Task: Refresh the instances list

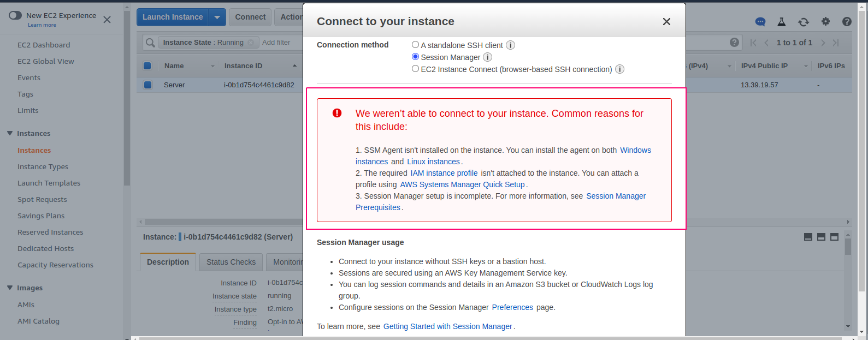Action: point(804,22)
